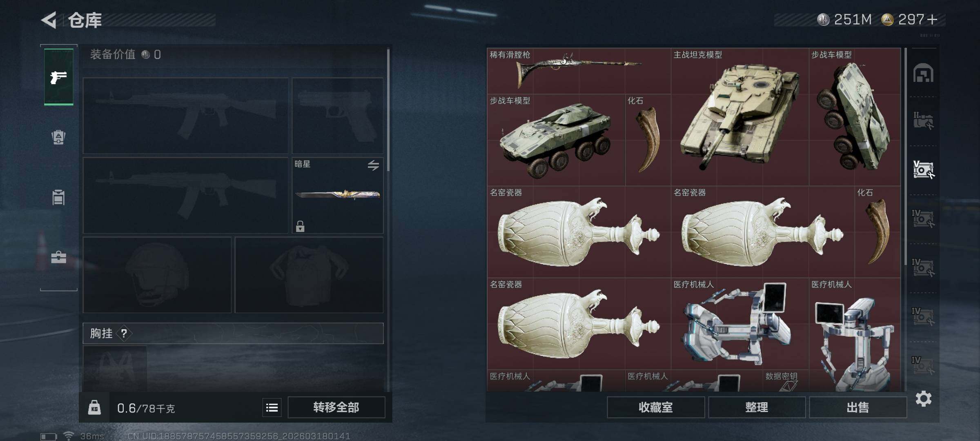Open the 收藏室 collection room
This screenshot has width=980, height=441.
656,407
